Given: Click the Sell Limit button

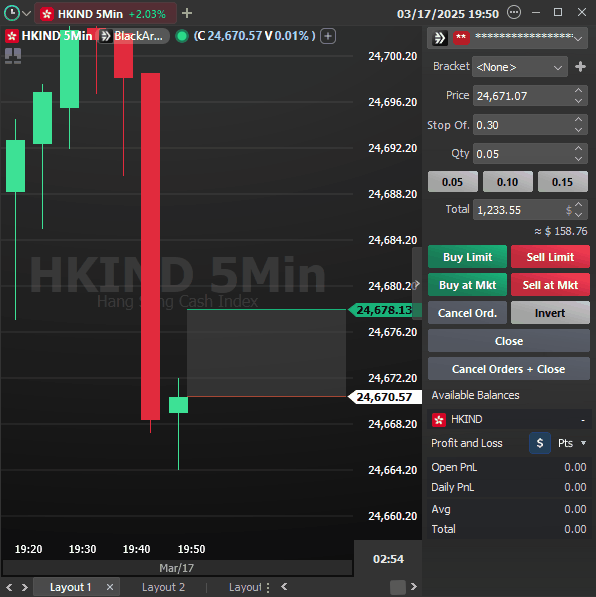Looking at the screenshot, I should click(550, 257).
